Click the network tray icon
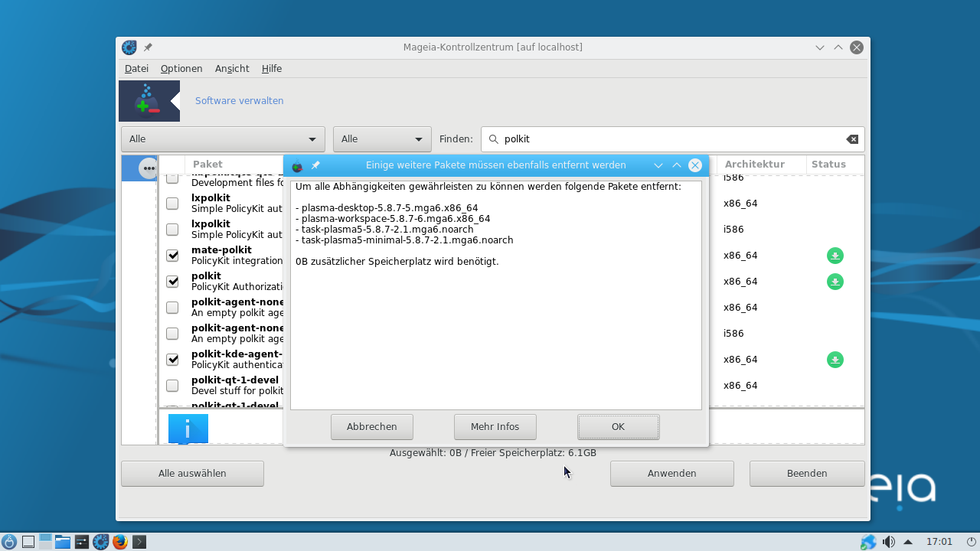980x551 pixels. [x=868, y=542]
